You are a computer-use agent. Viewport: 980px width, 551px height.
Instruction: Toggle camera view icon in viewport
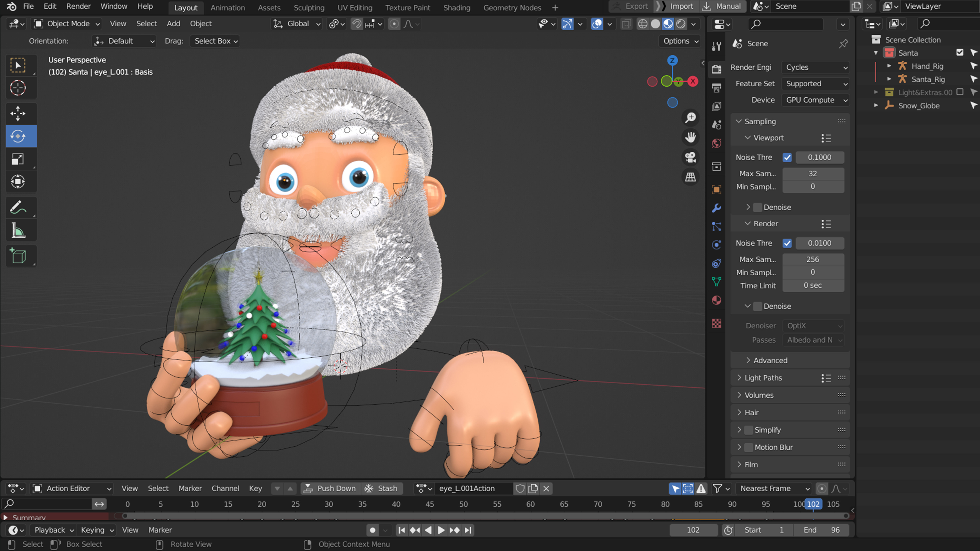click(x=690, y=157)
